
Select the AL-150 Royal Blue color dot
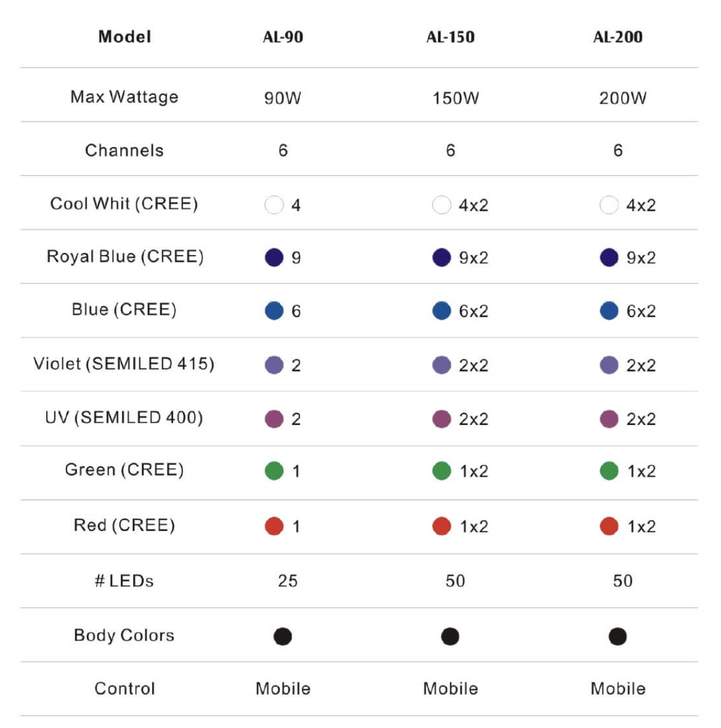441,257
